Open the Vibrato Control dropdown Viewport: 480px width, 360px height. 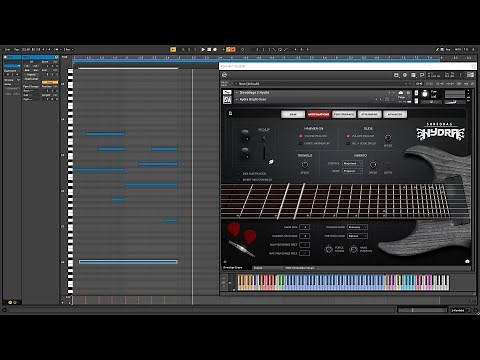coord(352,163)
